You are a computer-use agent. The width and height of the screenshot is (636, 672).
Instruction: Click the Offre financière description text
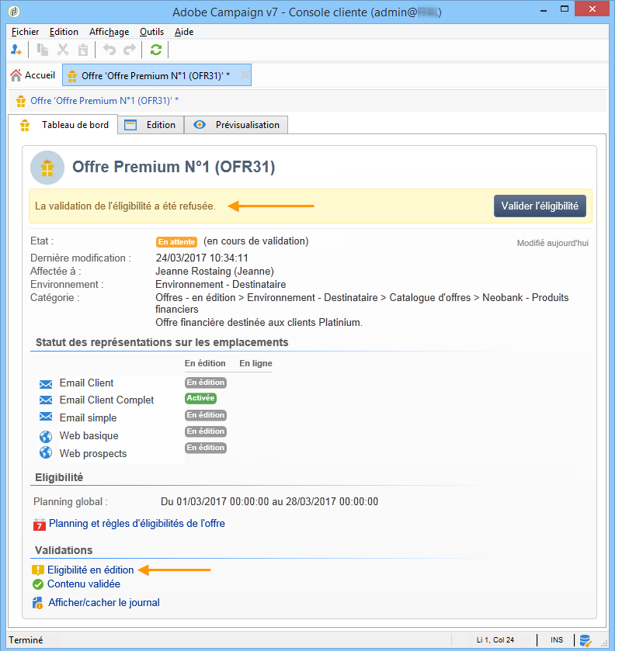tap(259, 323)
